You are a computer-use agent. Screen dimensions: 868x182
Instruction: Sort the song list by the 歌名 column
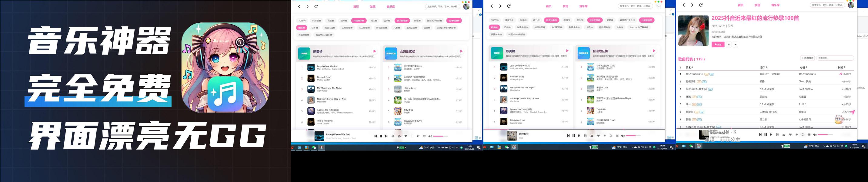689,67
